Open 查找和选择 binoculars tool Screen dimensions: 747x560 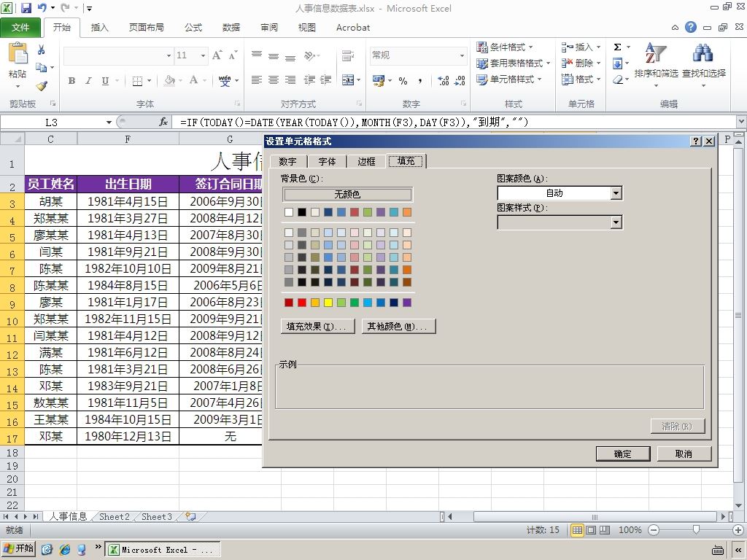coord(704,64)
